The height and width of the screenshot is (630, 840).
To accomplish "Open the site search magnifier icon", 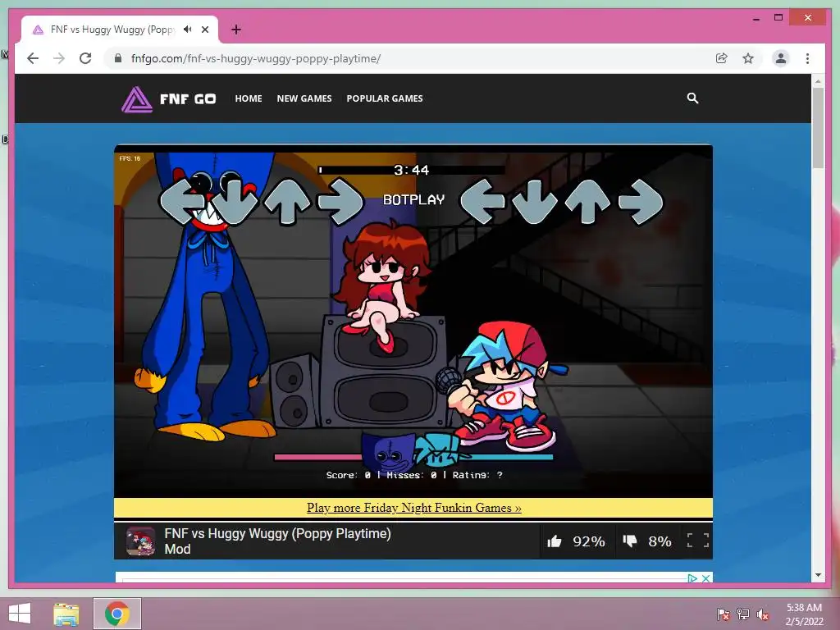I will point(692,98).
